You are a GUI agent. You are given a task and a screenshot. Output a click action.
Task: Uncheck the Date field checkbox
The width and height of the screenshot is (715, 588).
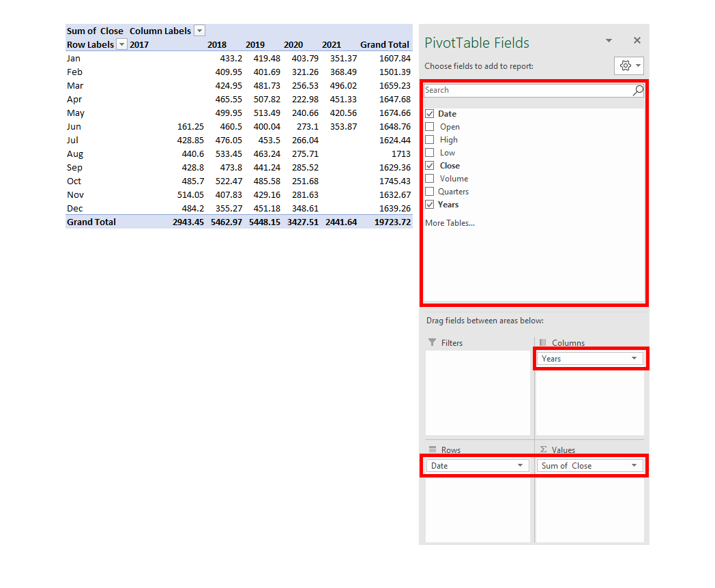click(x=430, y=113)
